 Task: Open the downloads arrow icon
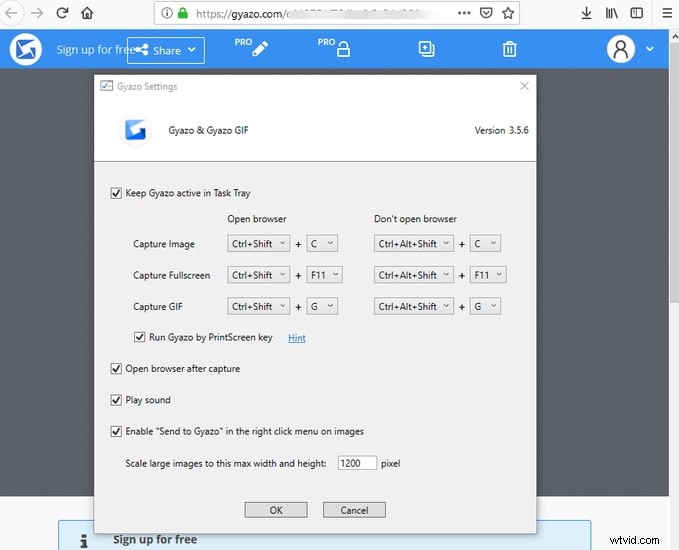click(586, 13)
